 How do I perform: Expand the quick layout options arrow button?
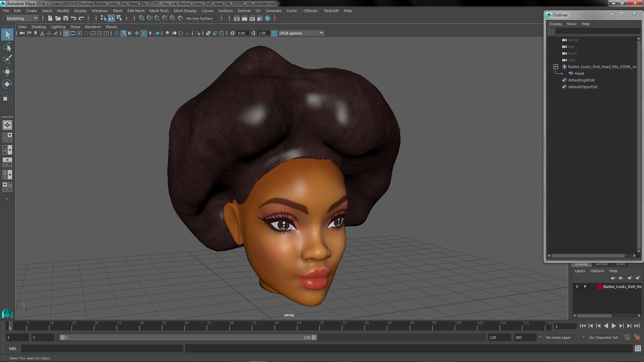7,199
